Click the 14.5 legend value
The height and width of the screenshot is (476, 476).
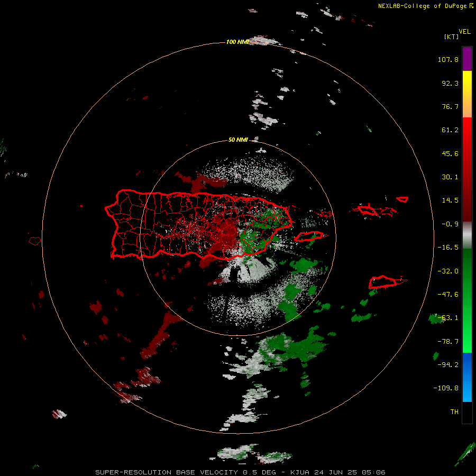coord(450,200)
